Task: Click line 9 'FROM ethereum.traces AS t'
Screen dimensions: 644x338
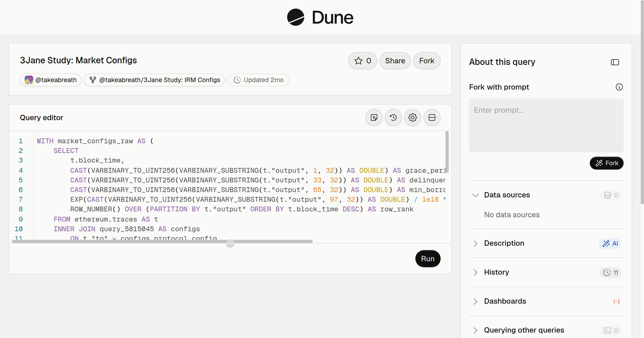Action: click(x=106, y=219)
